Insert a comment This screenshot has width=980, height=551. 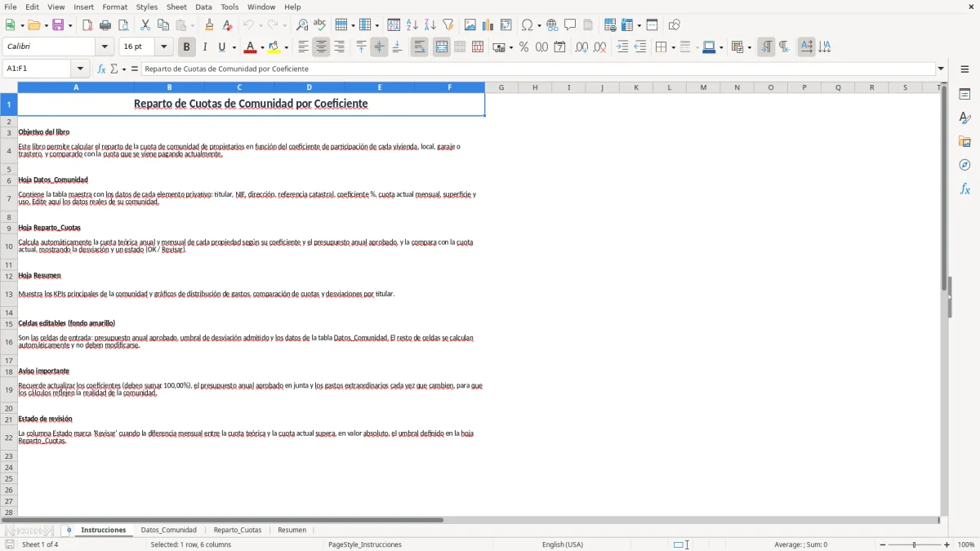pos(571,25)
